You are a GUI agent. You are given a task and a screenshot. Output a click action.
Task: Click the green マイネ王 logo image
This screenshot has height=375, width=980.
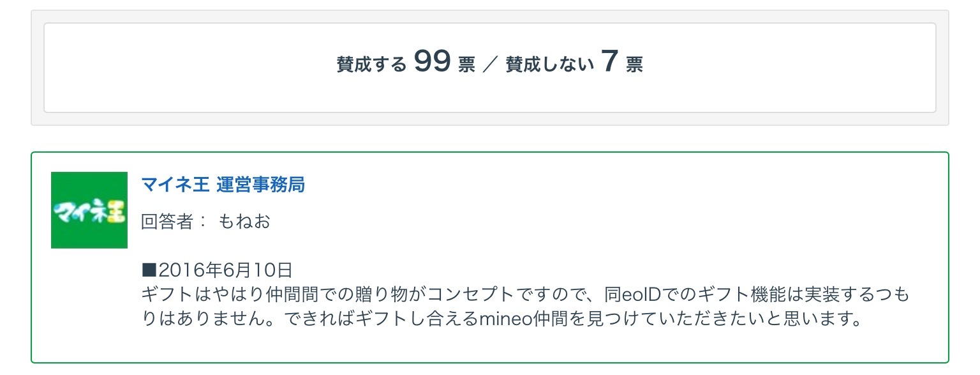[x=89, y=210]
